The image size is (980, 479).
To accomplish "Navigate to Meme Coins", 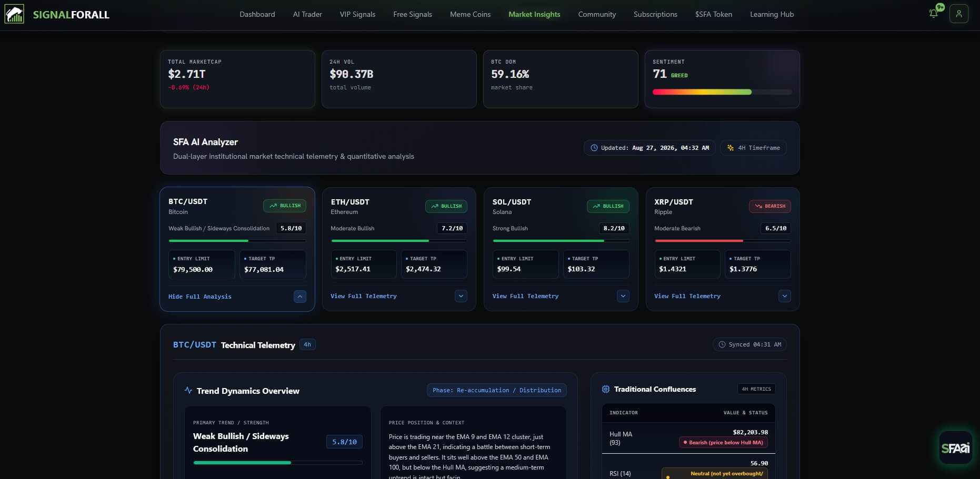I will [471, 14].
